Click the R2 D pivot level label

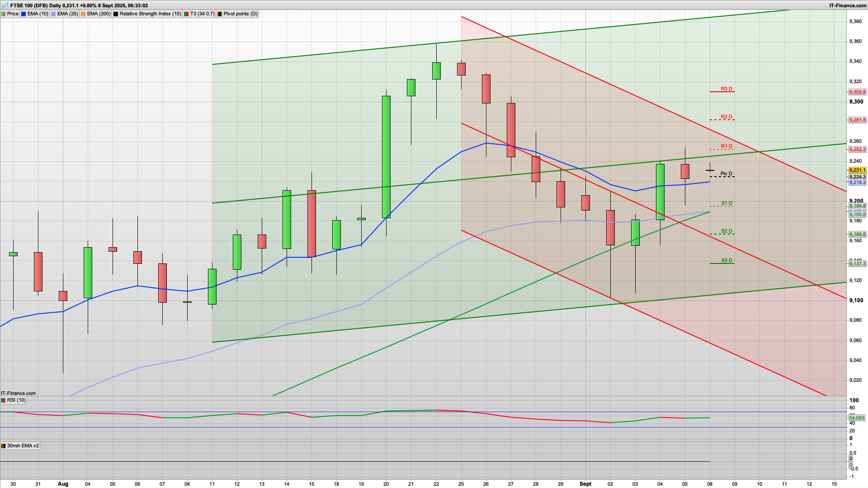[x=726, y=117]
